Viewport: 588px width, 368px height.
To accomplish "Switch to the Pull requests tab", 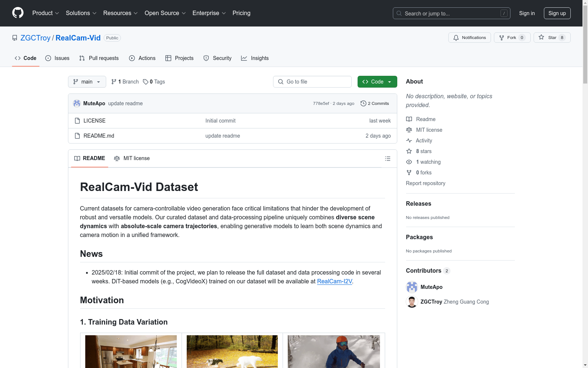I will 99,58.
